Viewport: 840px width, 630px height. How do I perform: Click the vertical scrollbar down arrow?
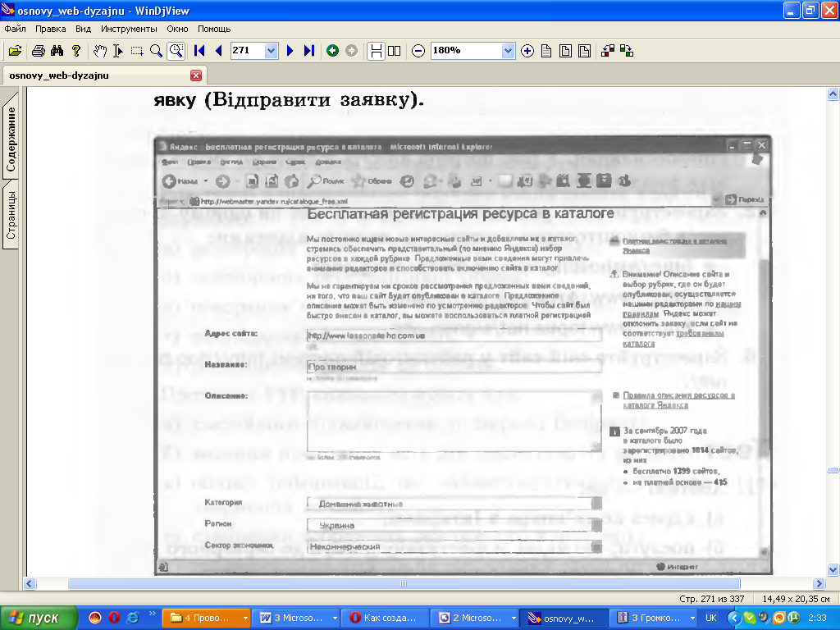(833, 569)
